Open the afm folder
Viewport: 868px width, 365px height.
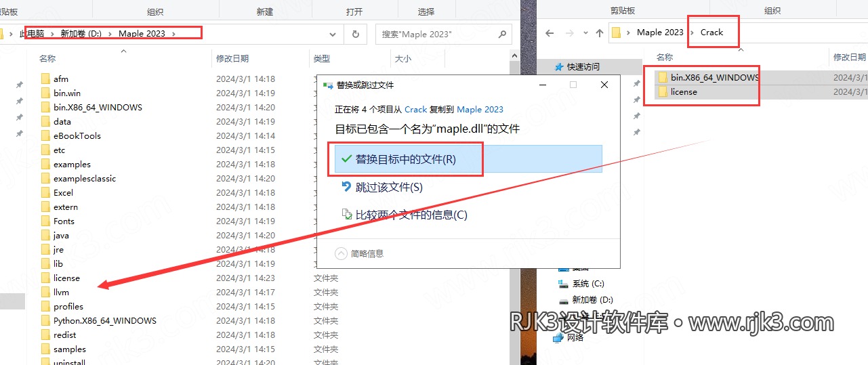(61, 79)
